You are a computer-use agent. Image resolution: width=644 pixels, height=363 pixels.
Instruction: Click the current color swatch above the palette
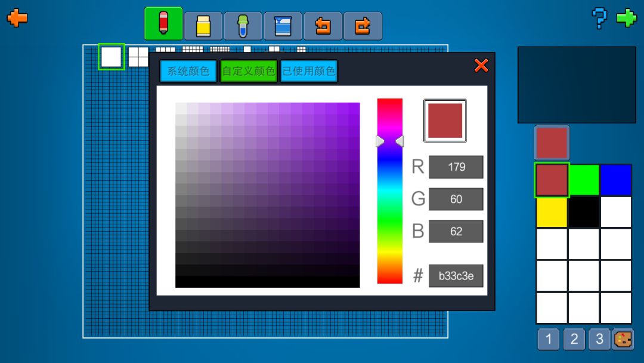[x=552, y=143]
